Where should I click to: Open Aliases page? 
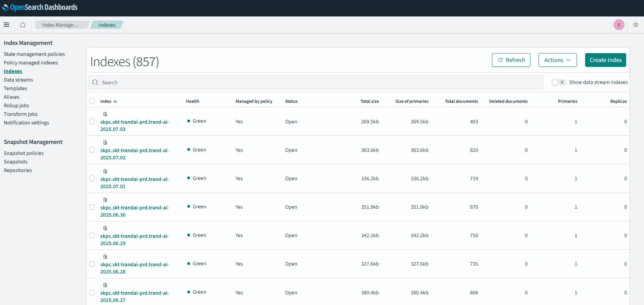(x=12, y=97)
